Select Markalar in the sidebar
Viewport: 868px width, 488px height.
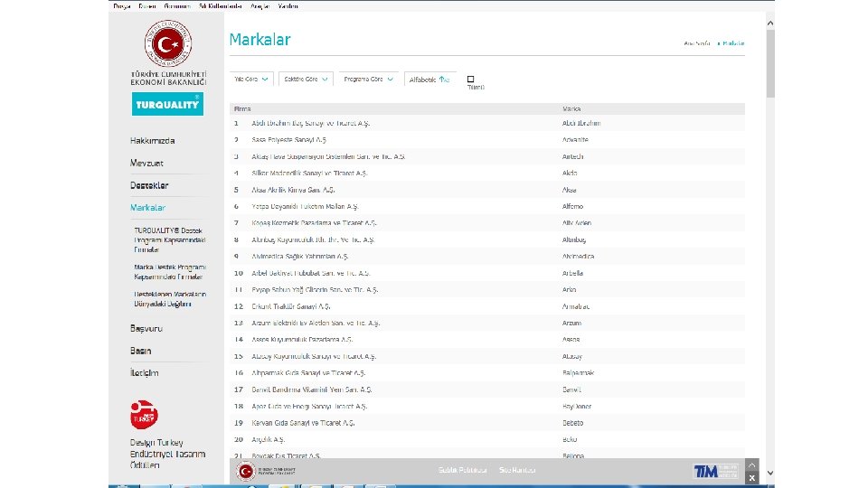click(x=147, y=208)
